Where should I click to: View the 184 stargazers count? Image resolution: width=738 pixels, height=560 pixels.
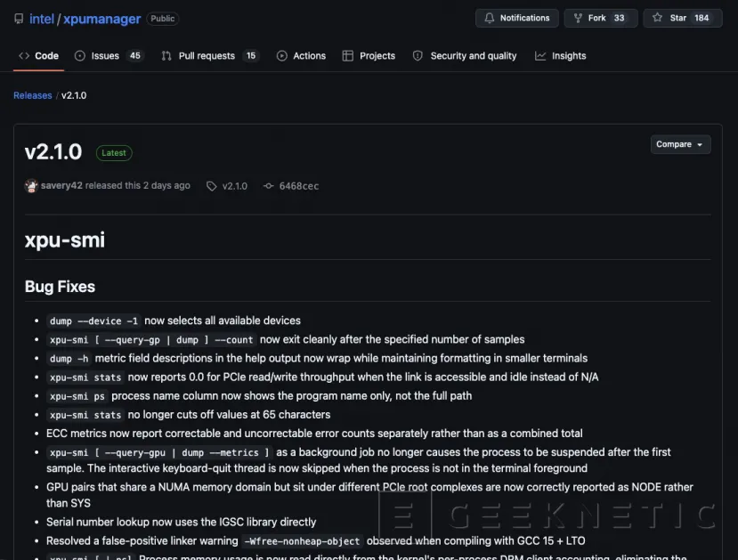click(702, 18)
